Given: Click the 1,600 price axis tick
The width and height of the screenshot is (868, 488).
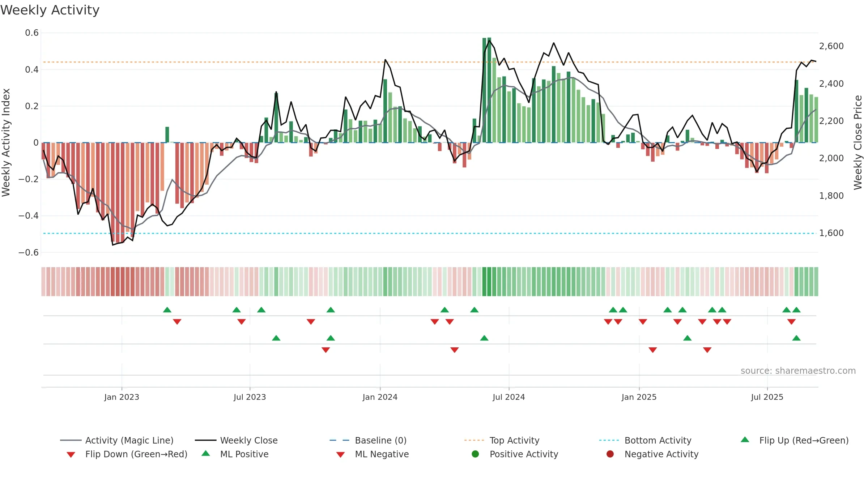Looking at the screenshot, I should coord(831,233).
